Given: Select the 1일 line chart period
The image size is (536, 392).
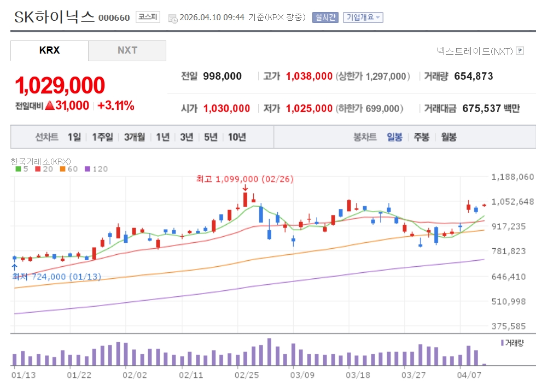Looking at the screenshot, I should [74, 137].
